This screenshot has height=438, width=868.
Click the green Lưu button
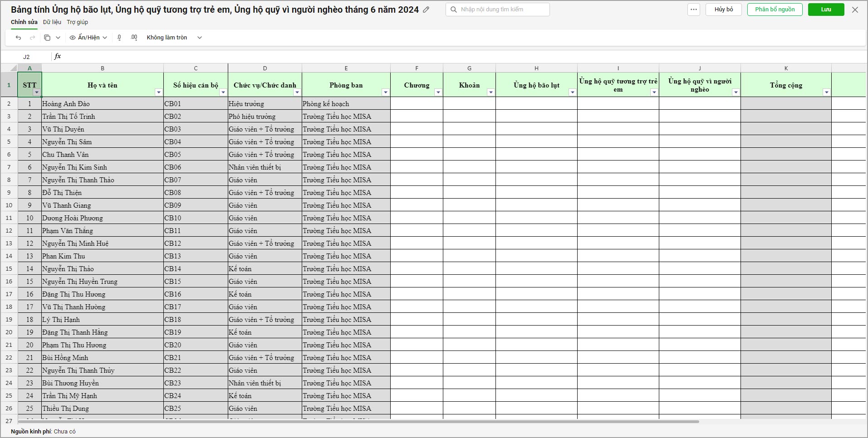point(826,10)
